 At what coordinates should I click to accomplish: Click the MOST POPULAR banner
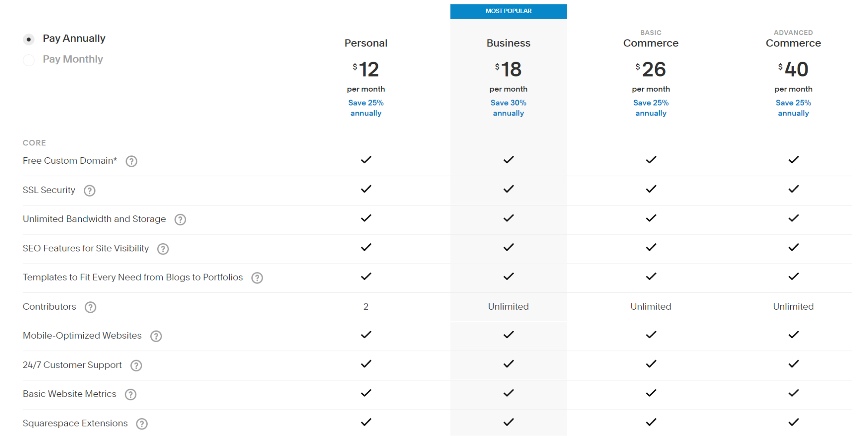508,11
